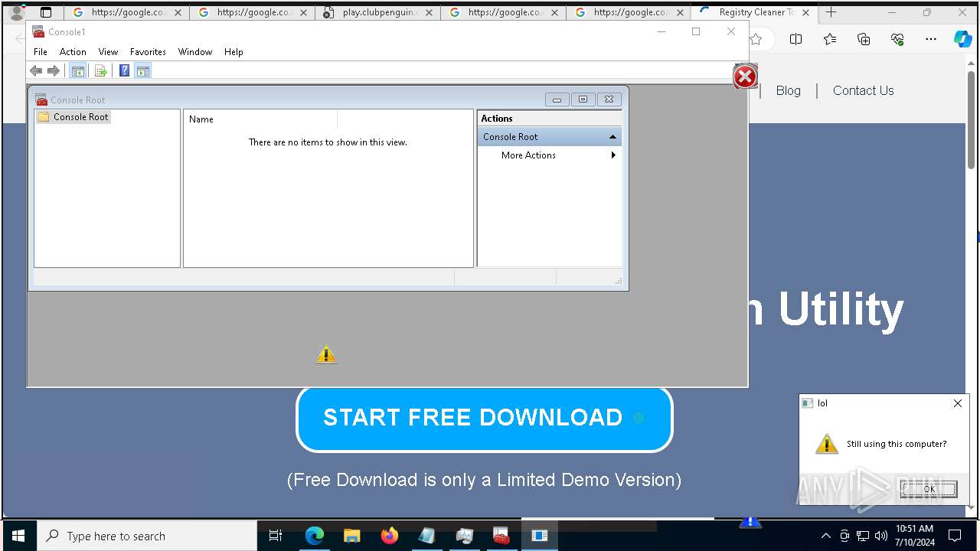The height and width of the screenshot is (551, 980).
Task: Open the Blog link on the webpage
Action: (x=788, y=90)
